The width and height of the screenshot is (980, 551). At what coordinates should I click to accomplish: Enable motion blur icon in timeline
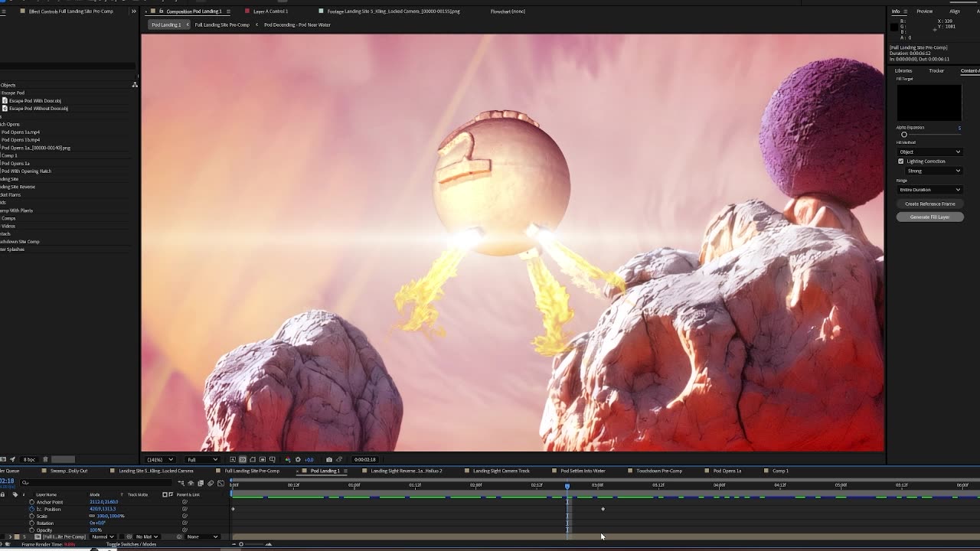[211, 483]
